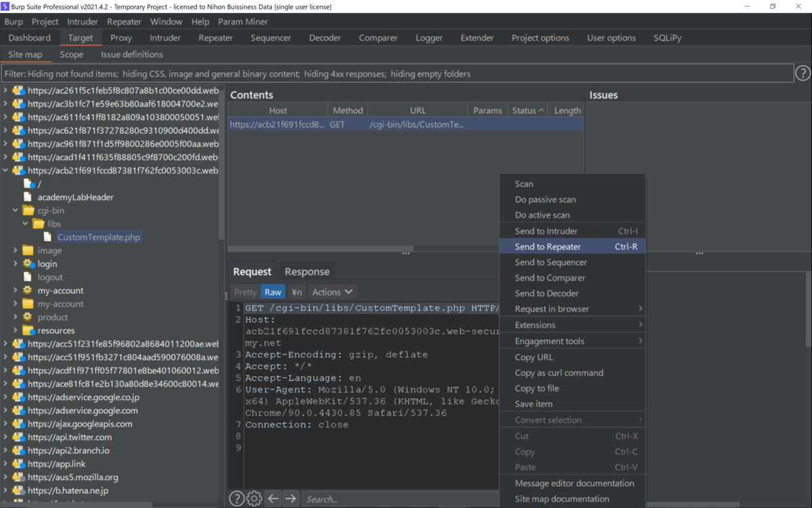Choose Send to Repeater
The image size is (812, 508).
[572, 247]
